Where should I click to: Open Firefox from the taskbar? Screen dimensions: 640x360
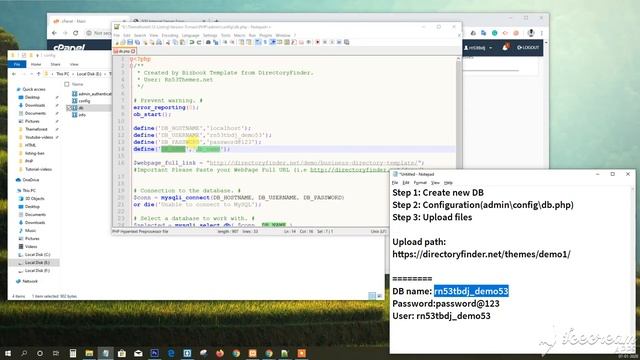[220, 353]
